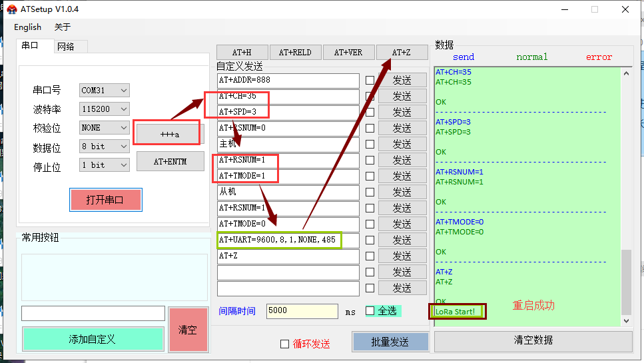Expand the 波特率 115200 dropdown
Screen dimensions: 644x363
click(105, 109)
